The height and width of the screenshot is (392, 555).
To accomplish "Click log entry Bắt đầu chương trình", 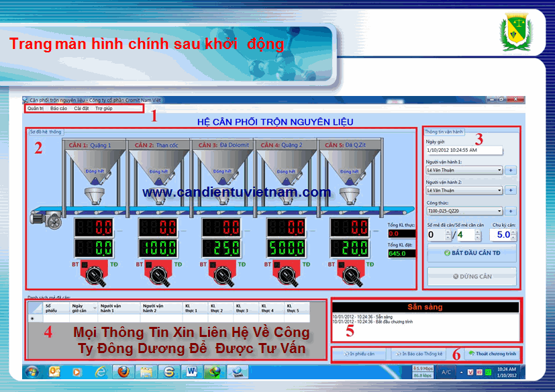I will pyautogui.click(x=372, y=322).
